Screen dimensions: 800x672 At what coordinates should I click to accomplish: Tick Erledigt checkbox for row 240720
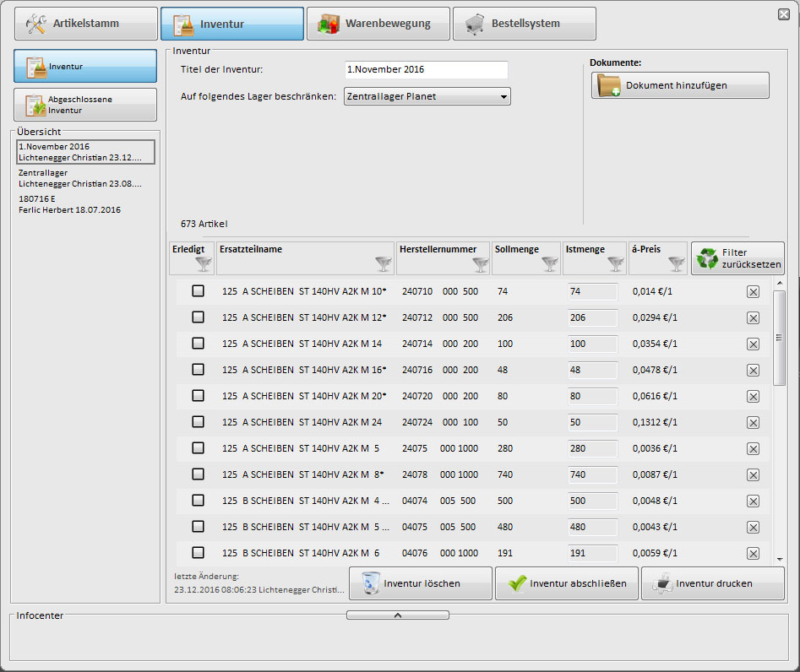pyautogui.click(x=199, y=396)
